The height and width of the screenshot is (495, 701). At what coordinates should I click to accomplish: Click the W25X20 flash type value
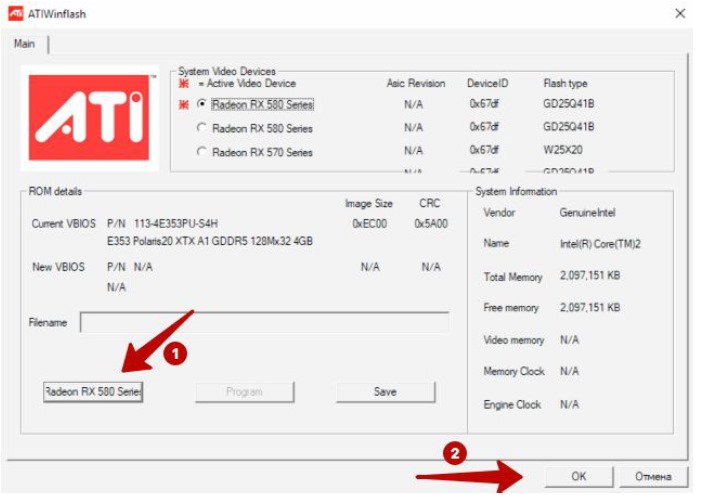[x=563, y=150]
